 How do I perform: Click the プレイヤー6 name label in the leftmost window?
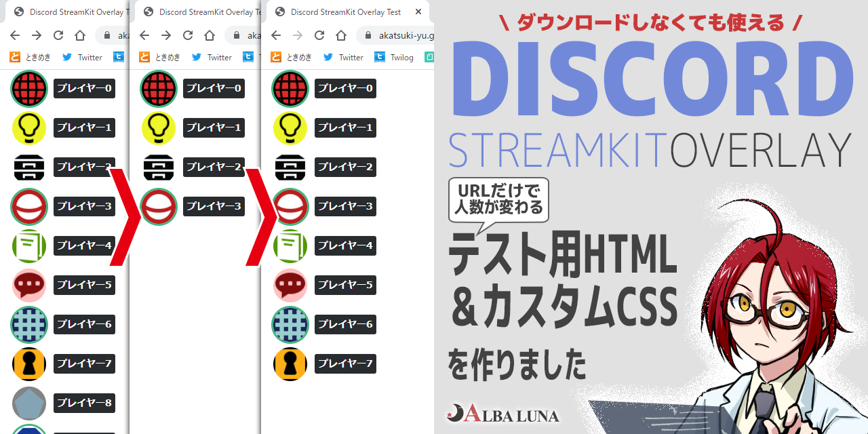[x=84, y=324]
